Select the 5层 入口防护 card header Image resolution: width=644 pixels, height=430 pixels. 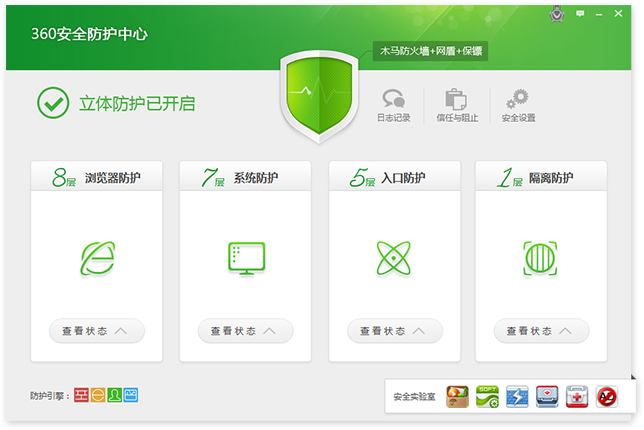[395, 177]
